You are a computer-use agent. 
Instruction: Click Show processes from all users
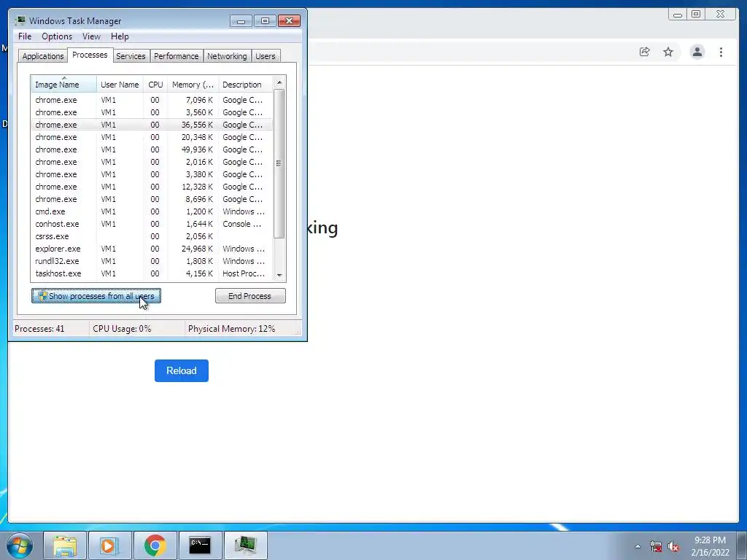96,296
